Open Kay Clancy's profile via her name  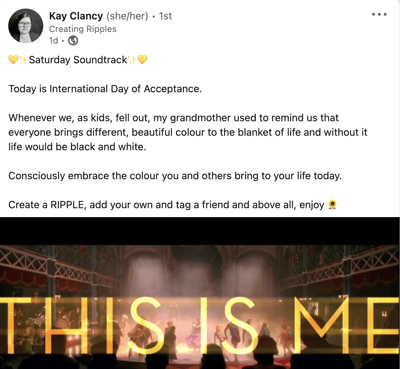[x=76, y=16]
